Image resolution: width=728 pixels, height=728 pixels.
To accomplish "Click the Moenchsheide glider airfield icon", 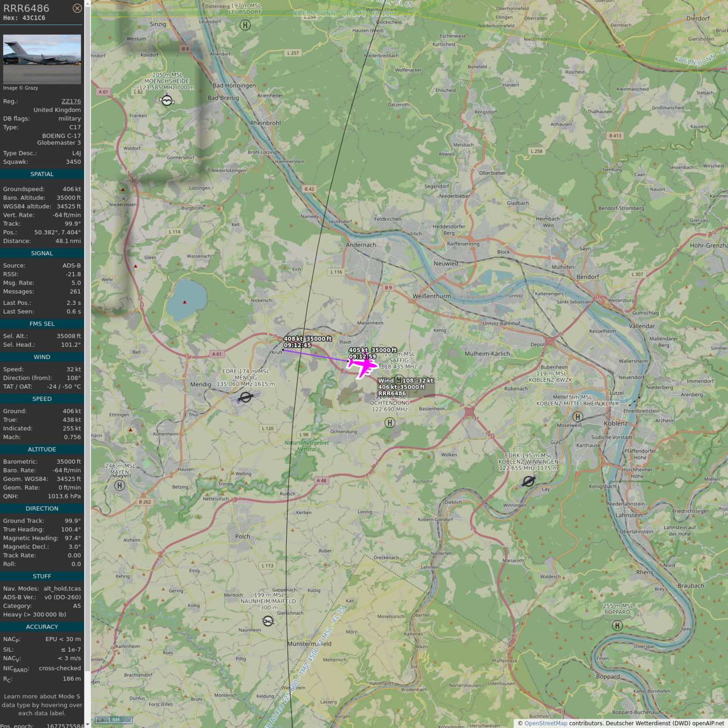I will [167, 100].
